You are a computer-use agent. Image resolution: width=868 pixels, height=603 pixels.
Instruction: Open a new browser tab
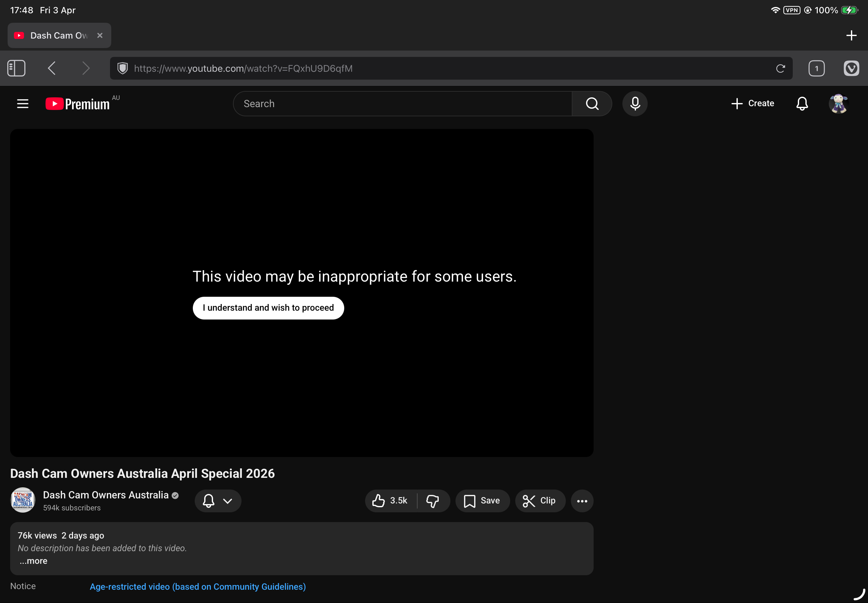pos(851,35)
